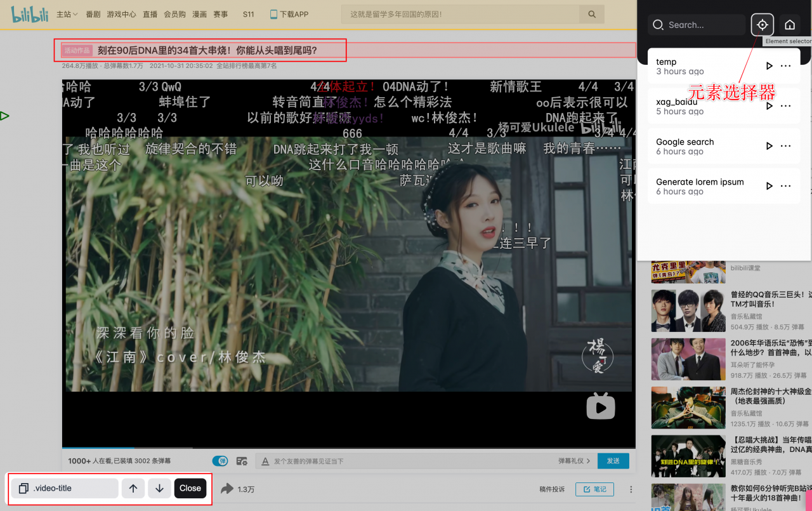Viewport: 812px width, 511px height.
Task: Toggle the danmaku display switch
Action: pyautogui.click(x=220, y=461)
